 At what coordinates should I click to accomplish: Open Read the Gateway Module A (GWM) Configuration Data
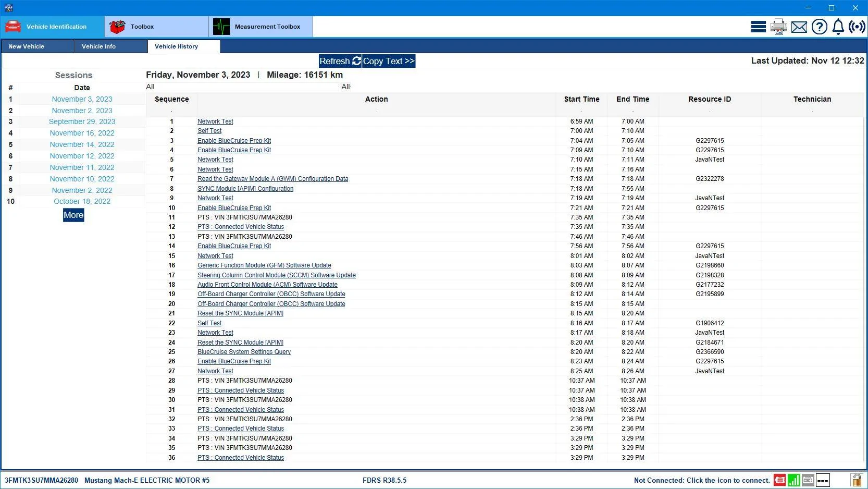[x=272, y=179]
